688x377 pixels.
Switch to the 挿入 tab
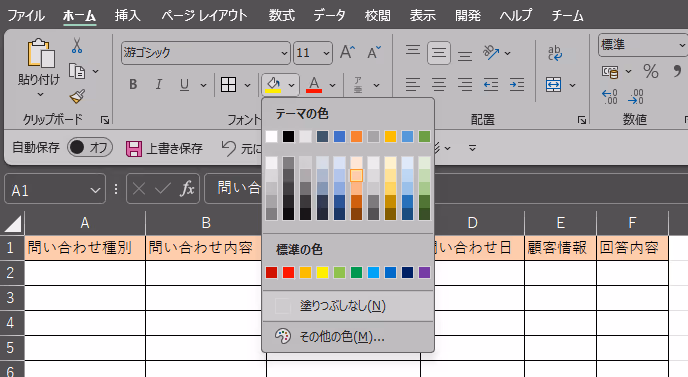[x=127, y=16]
